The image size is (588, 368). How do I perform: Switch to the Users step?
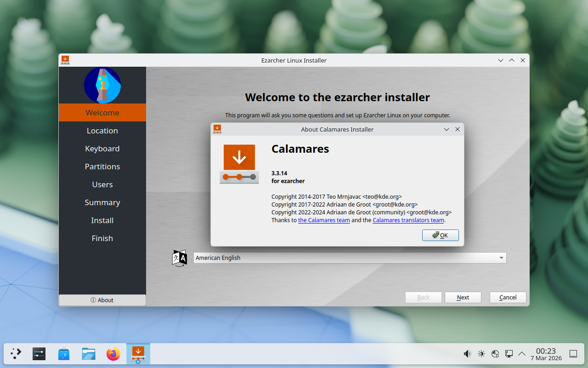pos(102,184)
